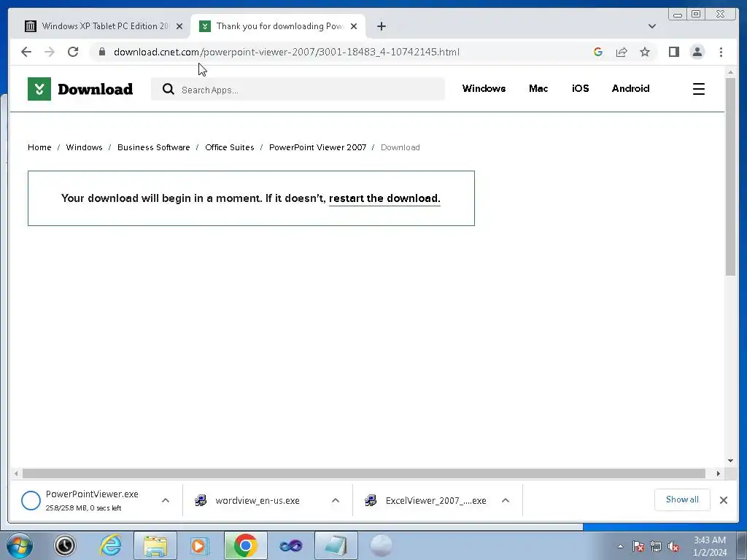The width and height of the screenshot is (747, 560).
Task: Open the notepad app in taskbar
Action: (336, 545)
